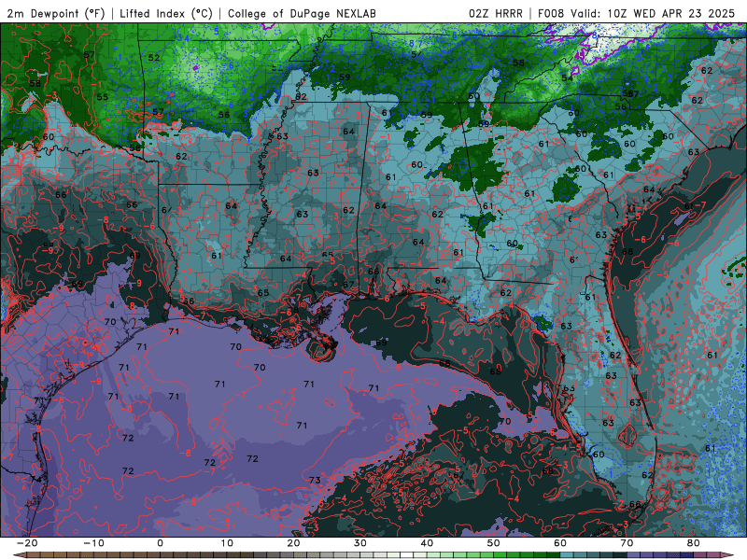Viewport: 747px width, 560px height.
Task: Click the '55' dewpoint value on the map
Action: click(103, 97)
